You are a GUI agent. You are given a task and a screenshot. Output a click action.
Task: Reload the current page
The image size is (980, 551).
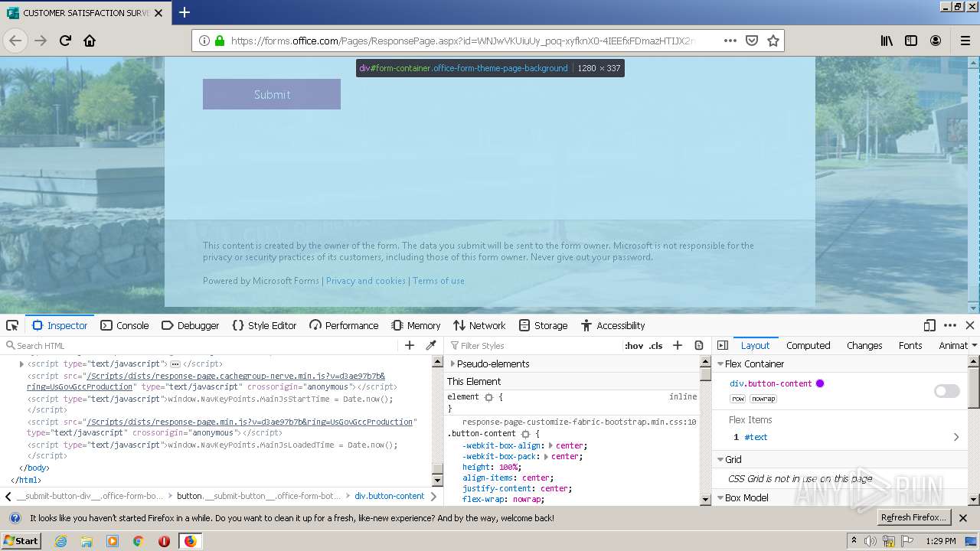65,41
